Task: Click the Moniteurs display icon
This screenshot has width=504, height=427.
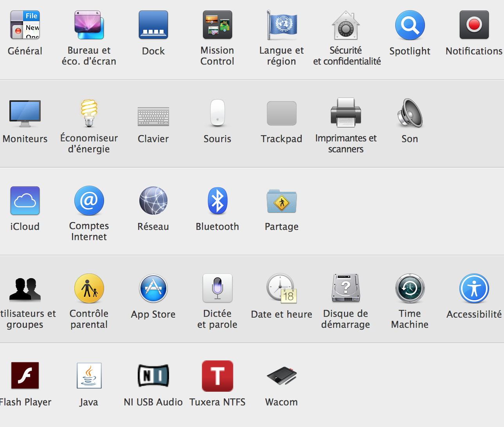Action: [x=25, y=113]
